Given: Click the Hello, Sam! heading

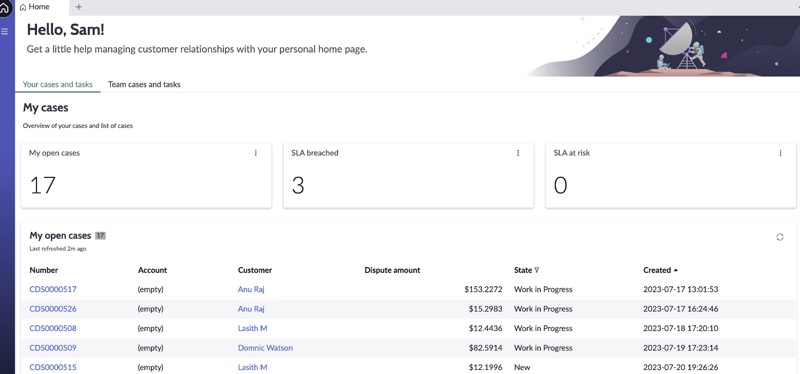Looking at the screenshot, I should coord(65,30).
